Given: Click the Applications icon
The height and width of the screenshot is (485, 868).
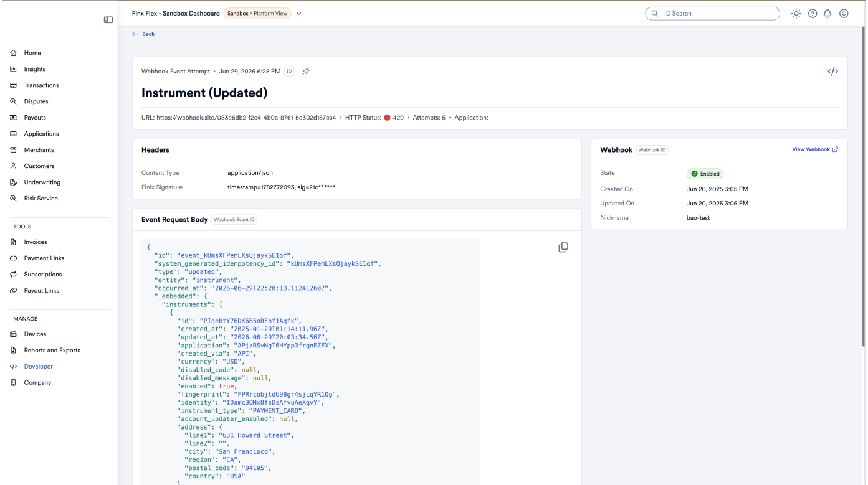Looking at the screenshot, I should pos(13,134).
